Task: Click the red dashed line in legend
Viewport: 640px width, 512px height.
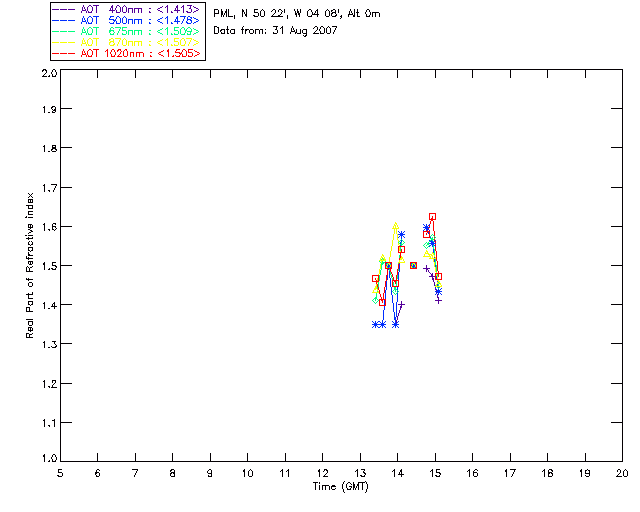Action: (x=64, y=53)
